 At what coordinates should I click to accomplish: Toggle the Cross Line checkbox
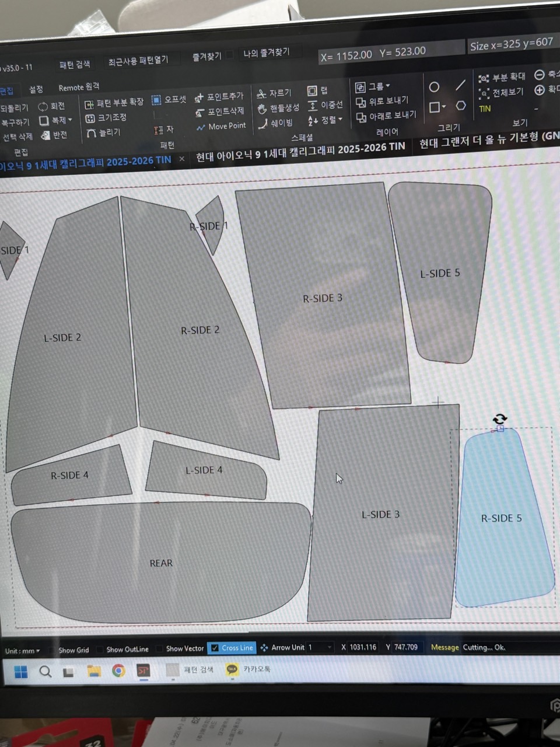point(215,648)
